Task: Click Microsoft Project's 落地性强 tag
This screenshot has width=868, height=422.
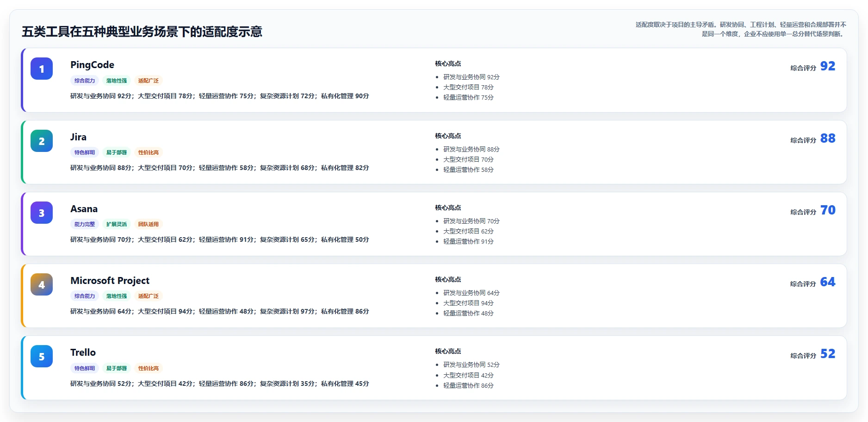Action: tap(117, 296)
